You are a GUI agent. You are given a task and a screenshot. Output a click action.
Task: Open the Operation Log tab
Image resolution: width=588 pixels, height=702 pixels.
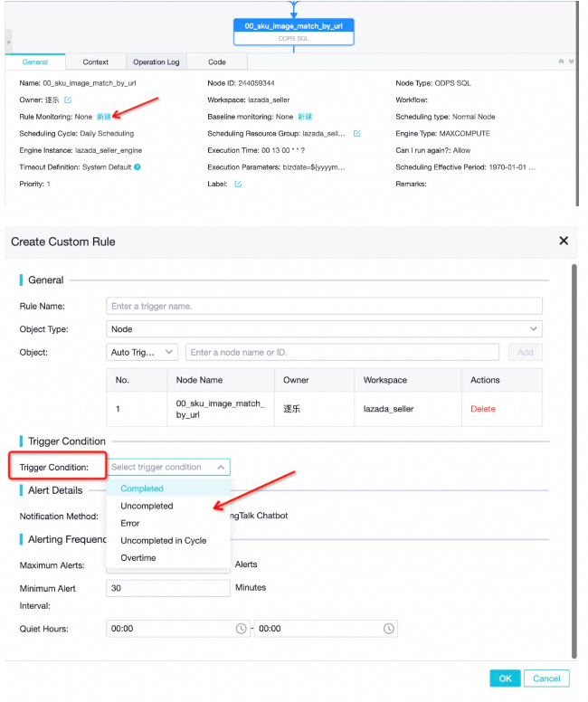(156, 62)
